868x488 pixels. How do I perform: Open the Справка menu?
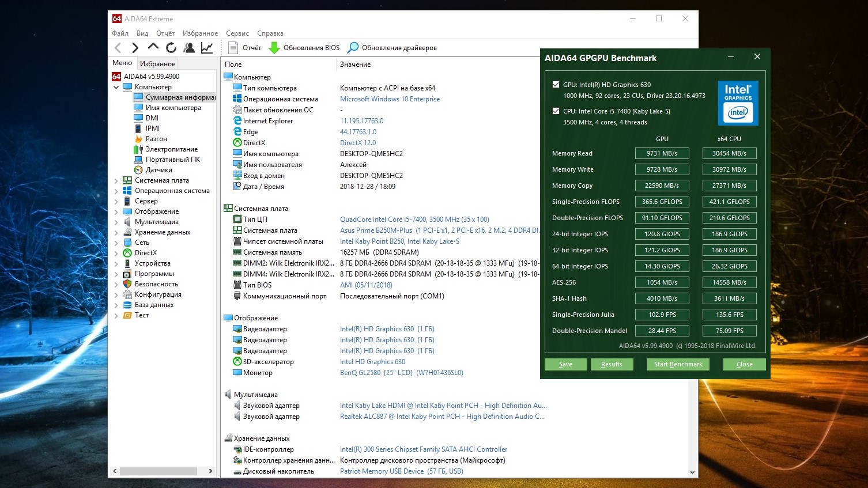point(270,33)
